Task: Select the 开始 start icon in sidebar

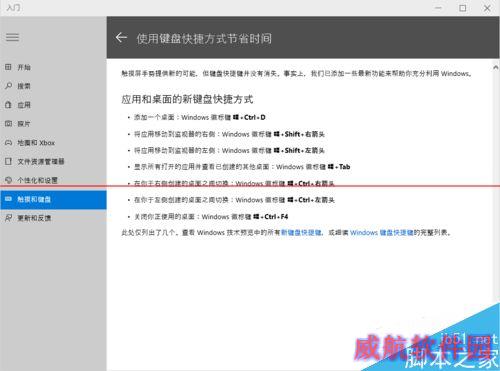Action: 8,67
